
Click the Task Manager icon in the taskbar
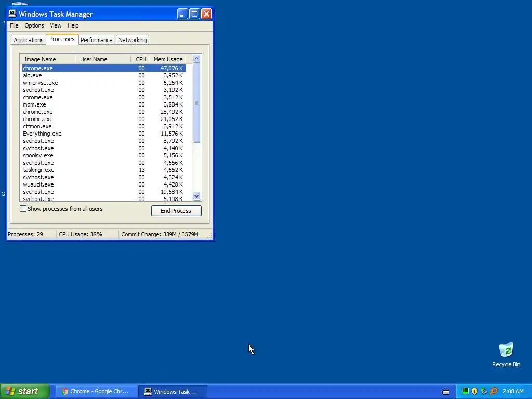pyautogui.click(x=148, y=392)
